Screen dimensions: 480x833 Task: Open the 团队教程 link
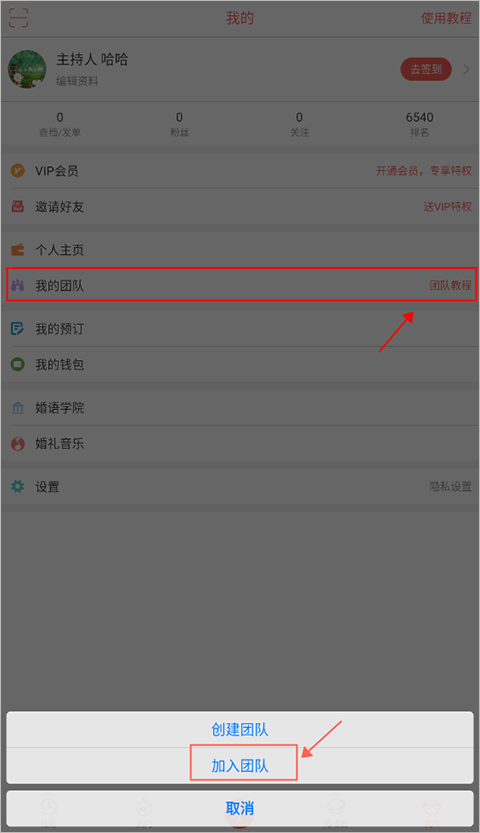(450, 285)
